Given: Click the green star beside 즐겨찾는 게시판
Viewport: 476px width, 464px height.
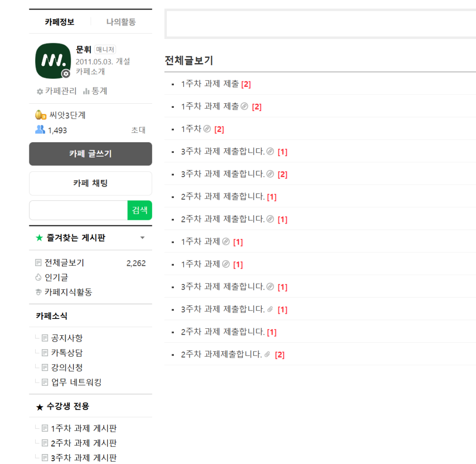Looking at the screenshot, I should pyautogui.click(x=40, y=238).
